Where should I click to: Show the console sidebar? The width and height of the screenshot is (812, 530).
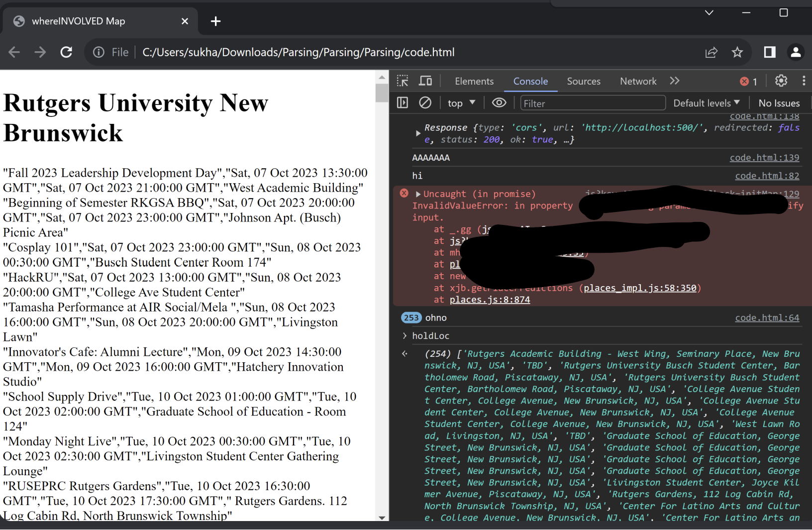click(403, 103)
